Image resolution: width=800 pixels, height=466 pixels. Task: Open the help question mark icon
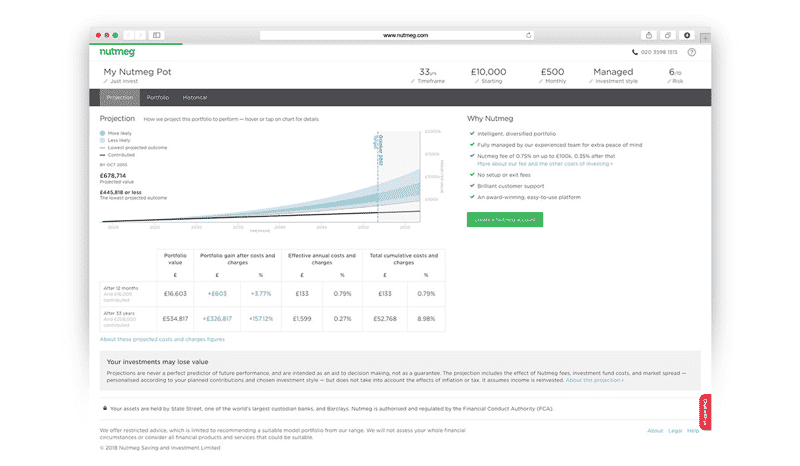692,52
